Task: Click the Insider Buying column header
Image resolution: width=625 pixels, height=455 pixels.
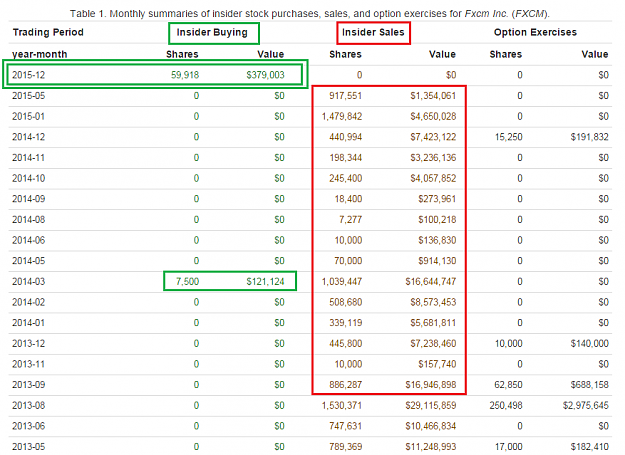Action: [x=212, y=32]
